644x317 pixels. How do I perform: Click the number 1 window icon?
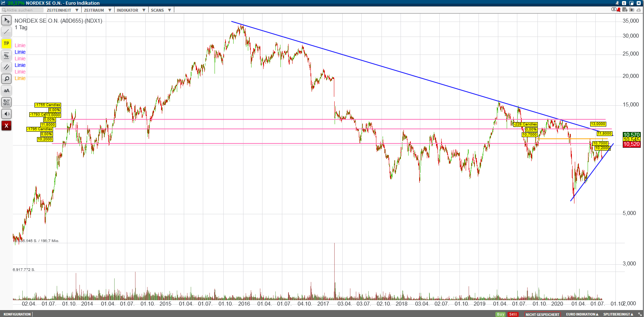[x=624, y=3]
